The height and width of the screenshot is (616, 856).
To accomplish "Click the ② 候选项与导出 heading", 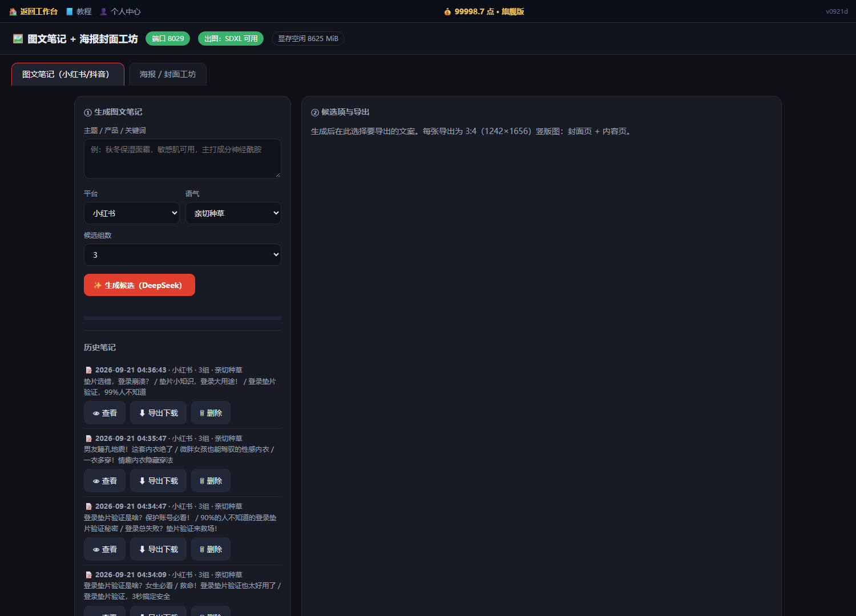I will click(340, 112).
